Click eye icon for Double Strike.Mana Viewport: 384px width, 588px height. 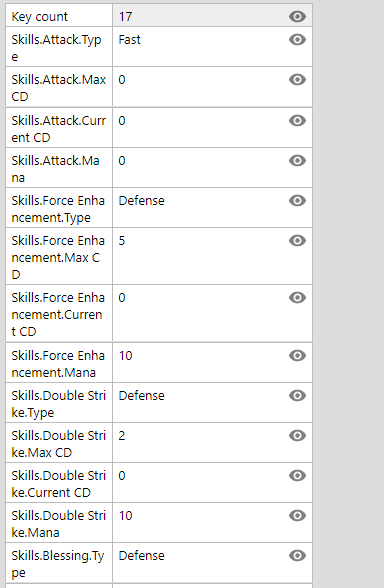[297, 516]
